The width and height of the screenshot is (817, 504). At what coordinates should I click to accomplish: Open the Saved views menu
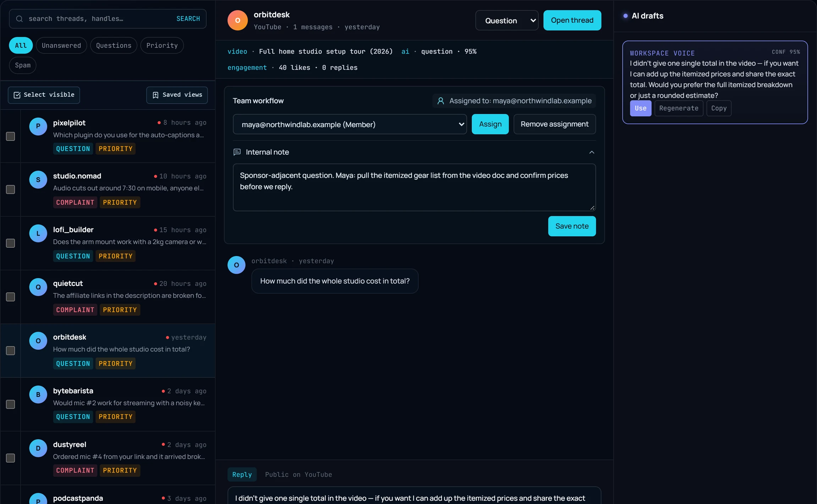177,95
